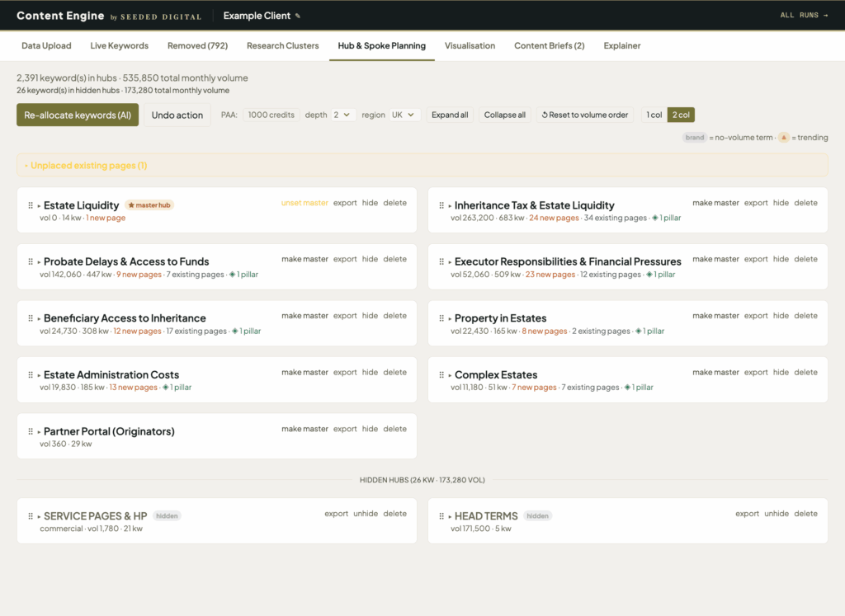The height and width of the screenshot is (616, 845).
Task: Hide the Partner Portal (Originators) hub
Action: [370, 429]
